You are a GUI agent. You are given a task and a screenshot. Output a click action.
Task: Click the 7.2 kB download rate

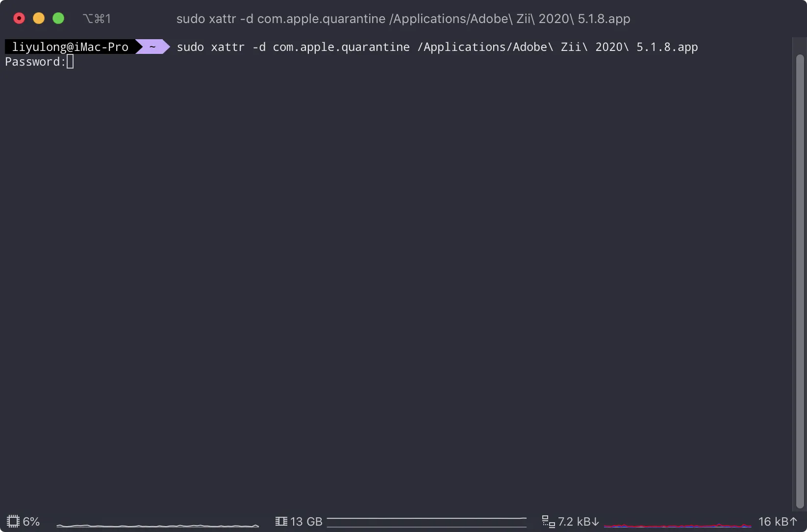click(x=579, y=522)
